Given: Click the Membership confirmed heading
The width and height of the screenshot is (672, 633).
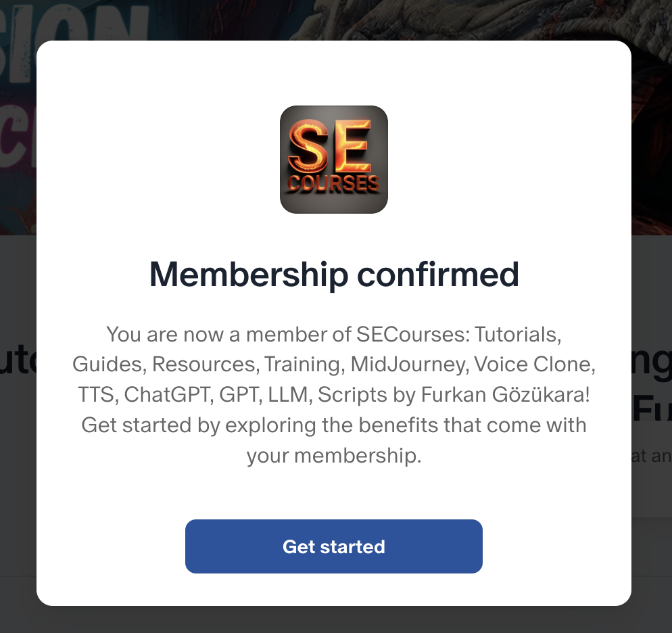Looking at the screenshot, I should 334,274.
